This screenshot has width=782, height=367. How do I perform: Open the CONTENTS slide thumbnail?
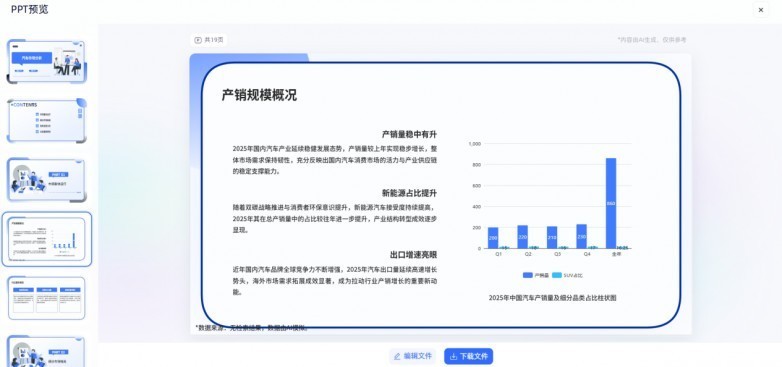pyautogui.click(x=46, y=121)
